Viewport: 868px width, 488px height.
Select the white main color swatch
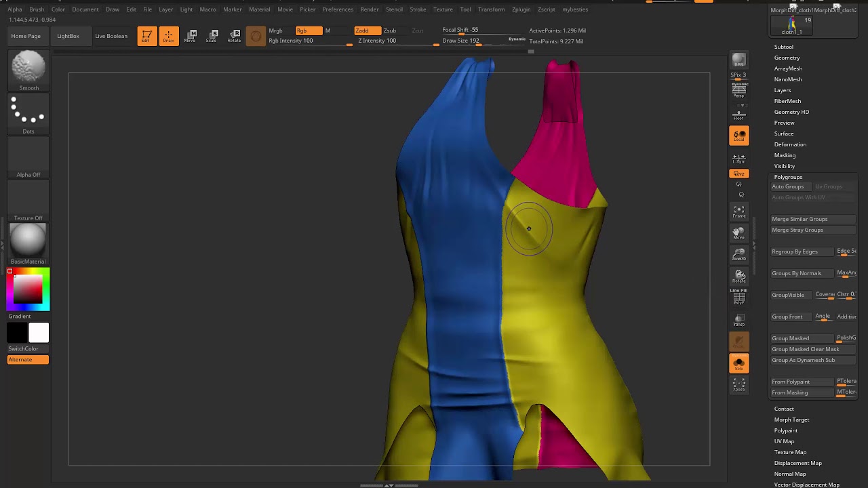click(x=39, y=333)
